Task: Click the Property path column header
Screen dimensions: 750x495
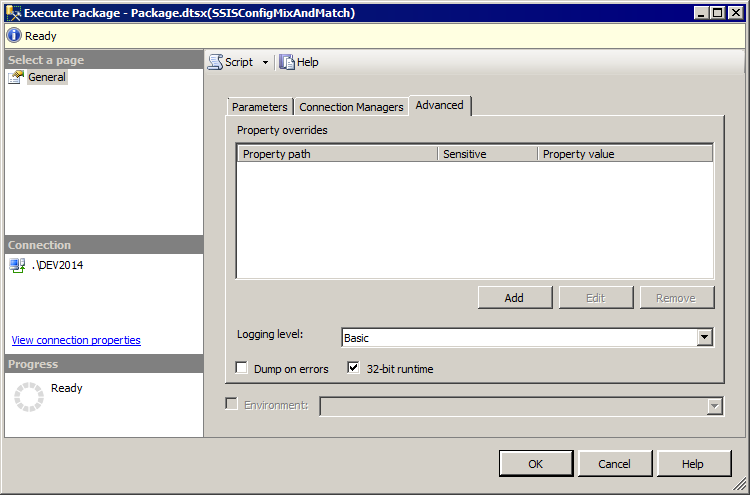Action: (338, 154)
